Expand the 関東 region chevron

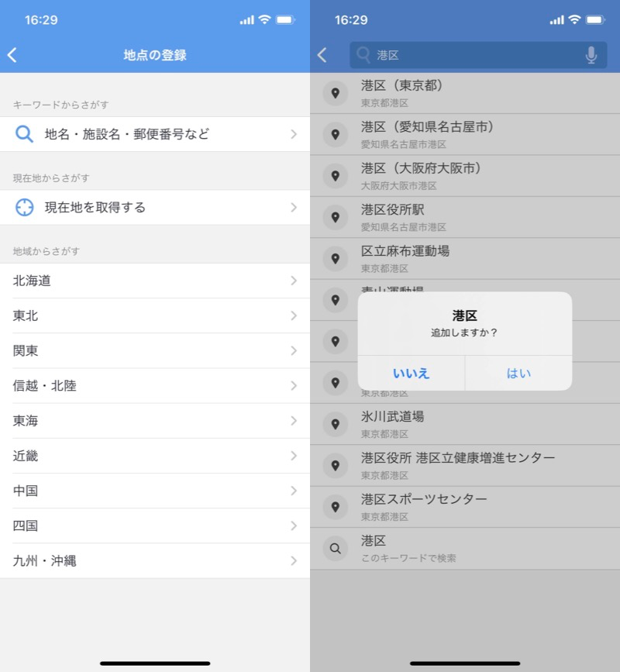click(x=294, y=351)
